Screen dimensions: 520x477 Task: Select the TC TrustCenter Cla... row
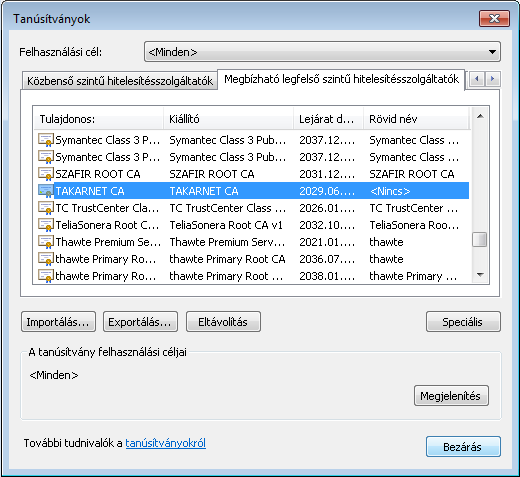pos(252,208)
